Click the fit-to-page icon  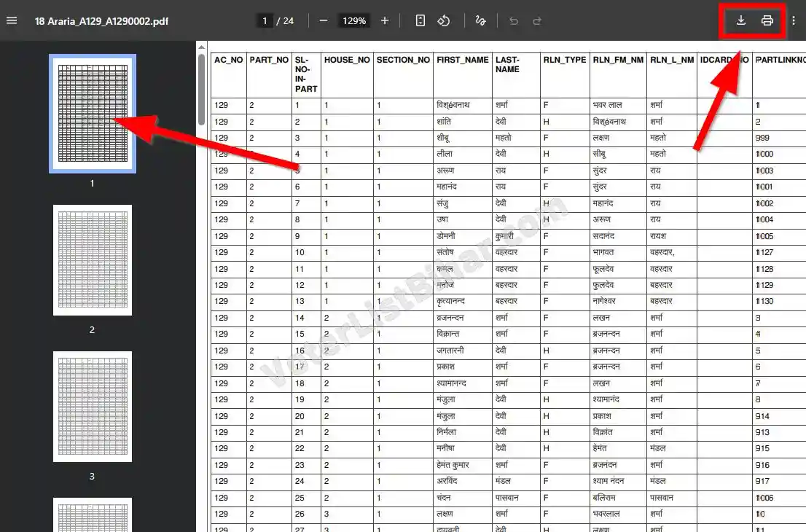tap(420, 20)
